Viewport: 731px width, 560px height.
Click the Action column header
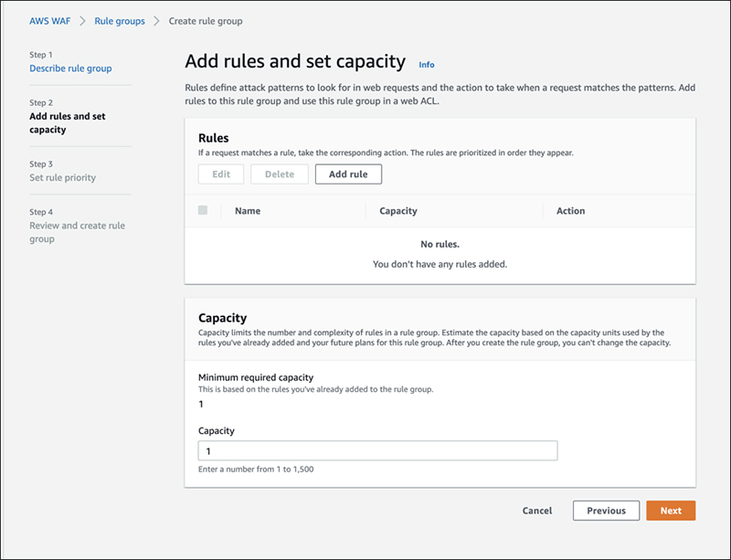(x=570, y=211)
